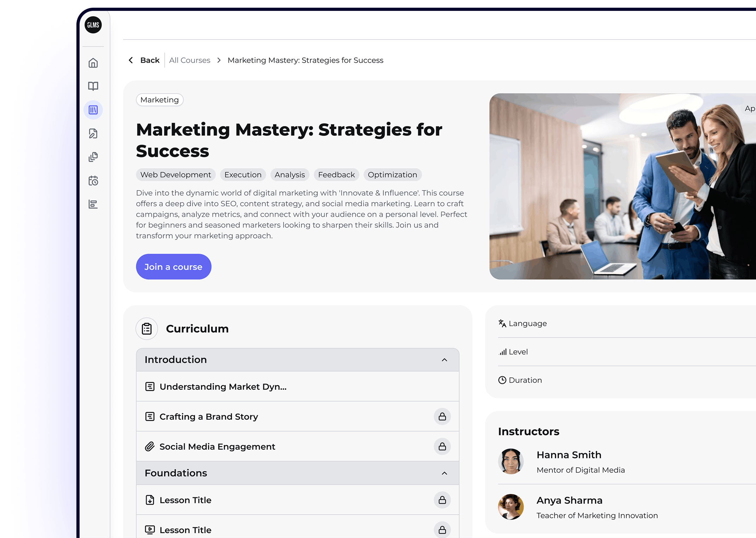The image size is (756, 538).
Task: Open All Courses breadcrumb link
Action: click(190, 60)
